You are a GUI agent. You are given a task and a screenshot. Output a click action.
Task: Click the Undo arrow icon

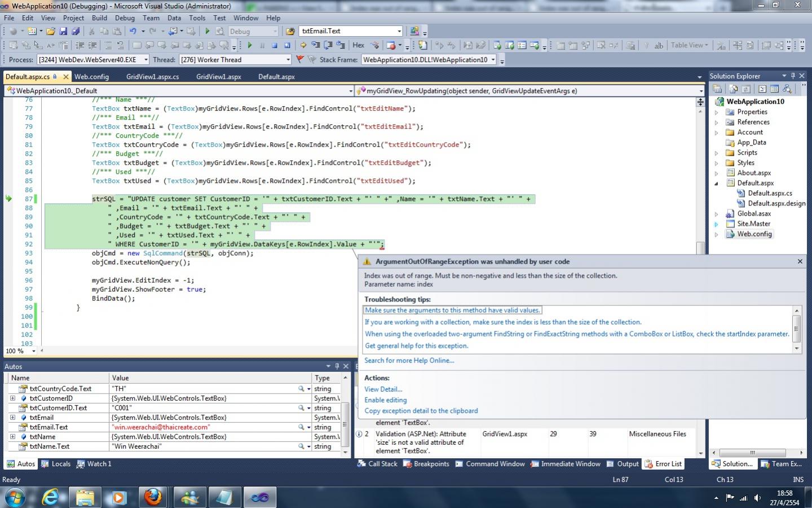(x=133, y=31)
